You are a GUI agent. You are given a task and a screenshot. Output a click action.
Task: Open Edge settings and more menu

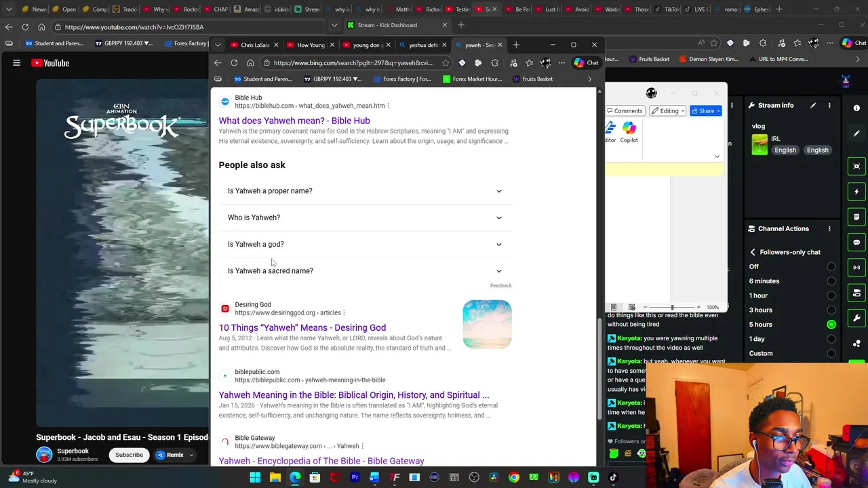click(x=561, y=63)
